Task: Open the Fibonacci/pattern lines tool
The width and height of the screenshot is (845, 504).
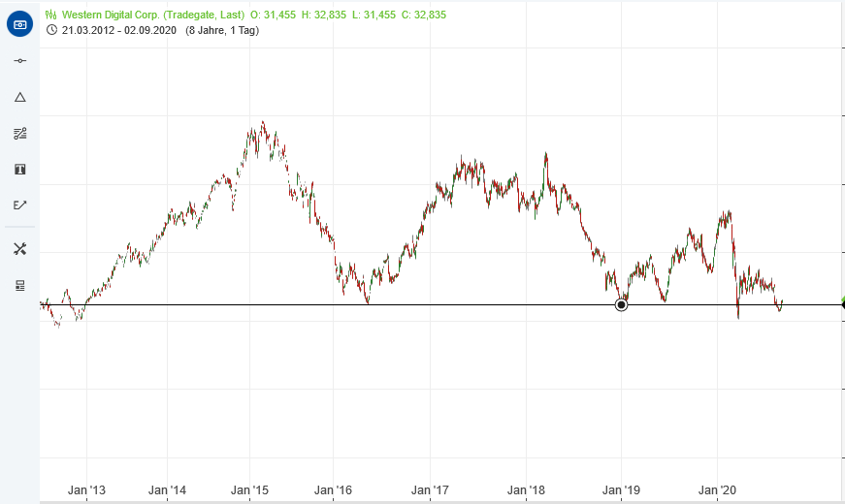Action: point(20,134)
